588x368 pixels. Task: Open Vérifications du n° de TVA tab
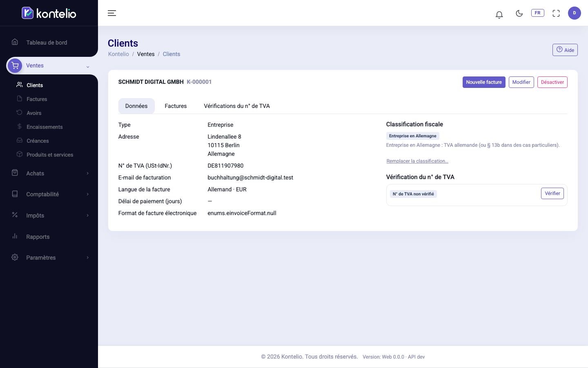237,106
